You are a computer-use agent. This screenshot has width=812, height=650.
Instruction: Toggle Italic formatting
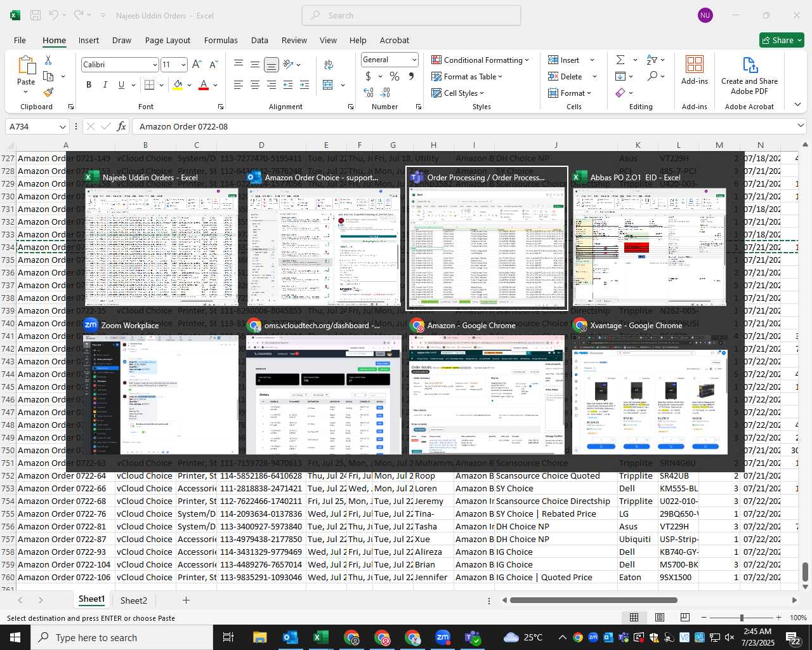click(x=105, y=84)
